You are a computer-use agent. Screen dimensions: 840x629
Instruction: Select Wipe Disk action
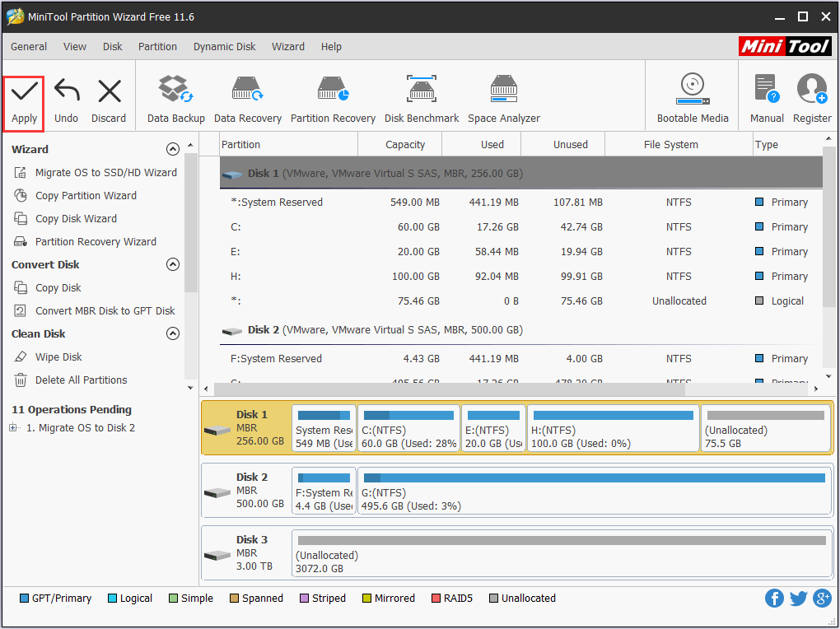pyautogui.click(x=48, y=356)
